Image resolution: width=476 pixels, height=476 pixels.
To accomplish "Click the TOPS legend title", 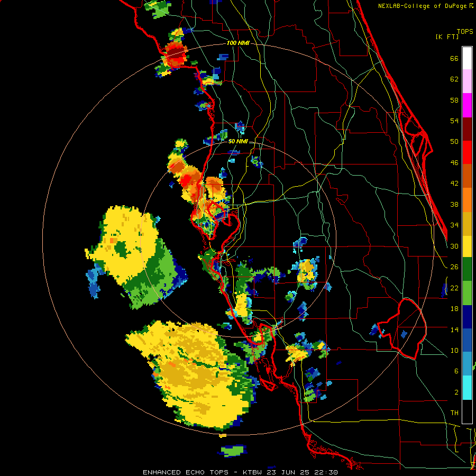I will point(465,32).
